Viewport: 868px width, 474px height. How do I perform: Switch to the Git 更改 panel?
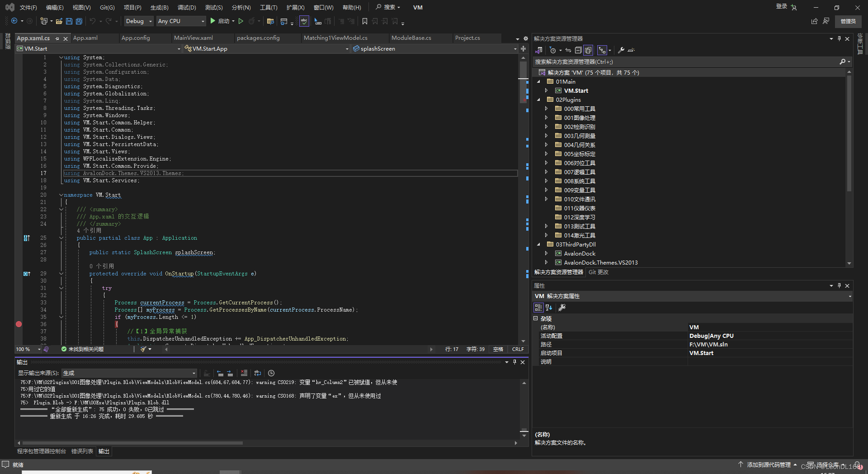598,272
